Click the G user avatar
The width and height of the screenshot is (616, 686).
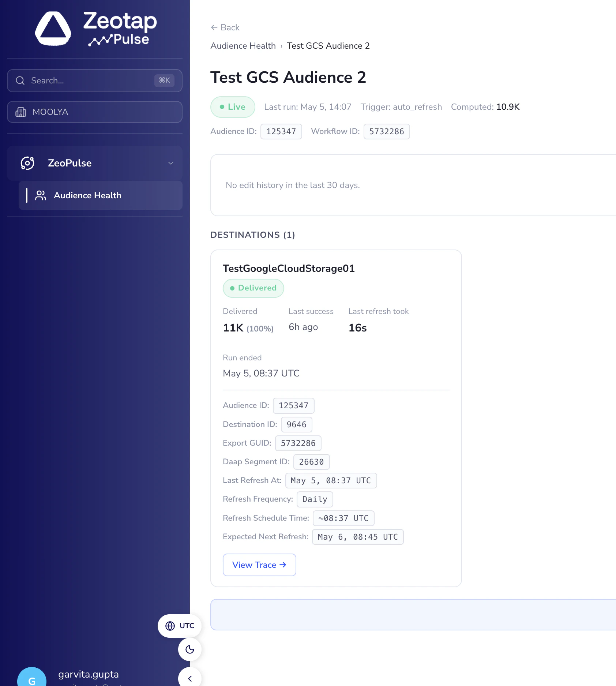[x=32, y=677]
